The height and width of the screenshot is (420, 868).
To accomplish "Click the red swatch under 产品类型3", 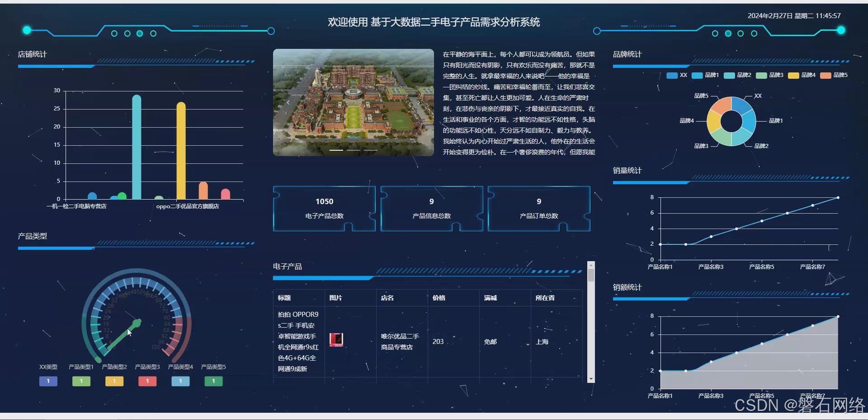I will (x=147, y=381).
